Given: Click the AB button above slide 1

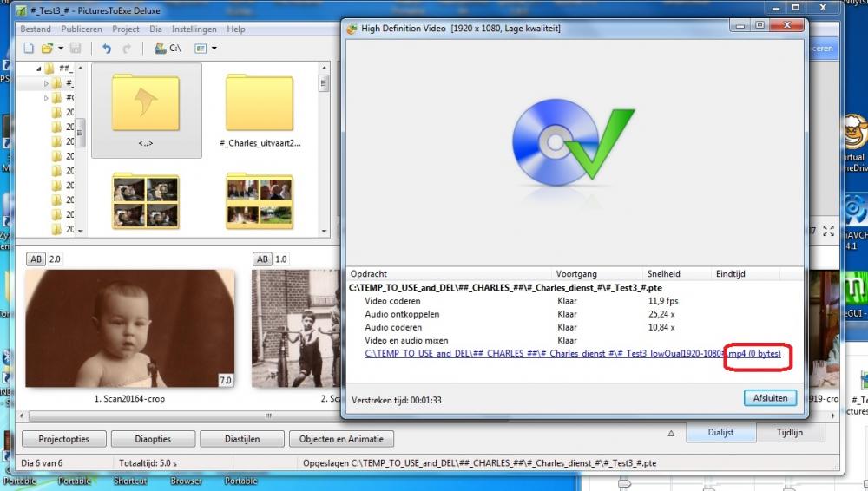Looking at the screenshot, I should (x=36, y=259).
